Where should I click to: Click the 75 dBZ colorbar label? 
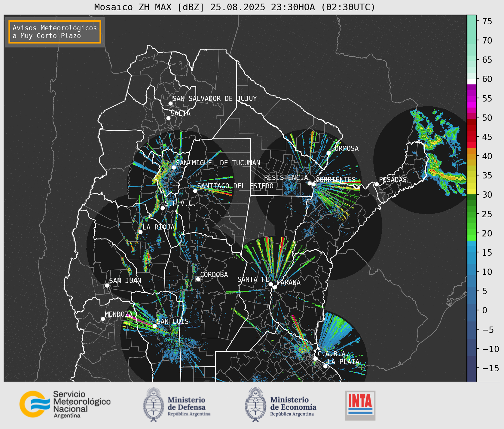[x=487, y=21]
